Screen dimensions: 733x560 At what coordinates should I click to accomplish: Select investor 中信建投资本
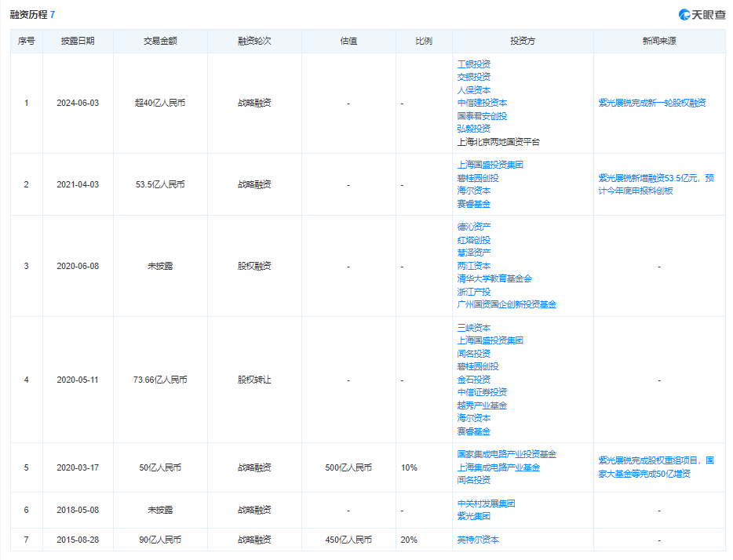coord(482,103)
